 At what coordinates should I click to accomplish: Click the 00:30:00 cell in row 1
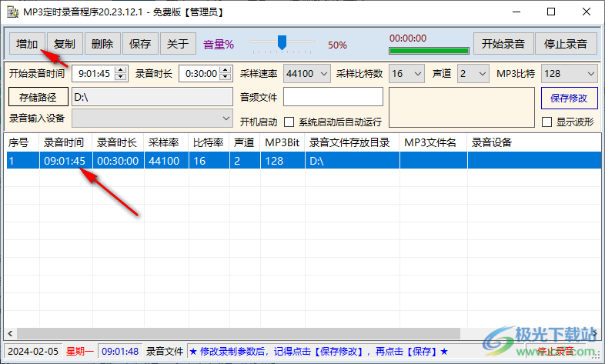(118, 160)
